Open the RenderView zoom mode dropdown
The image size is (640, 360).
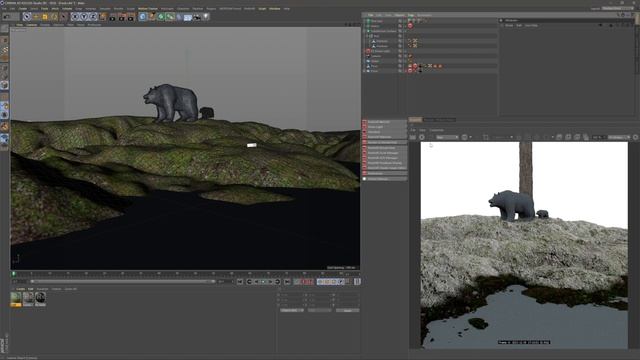click(x=619, y=137)
